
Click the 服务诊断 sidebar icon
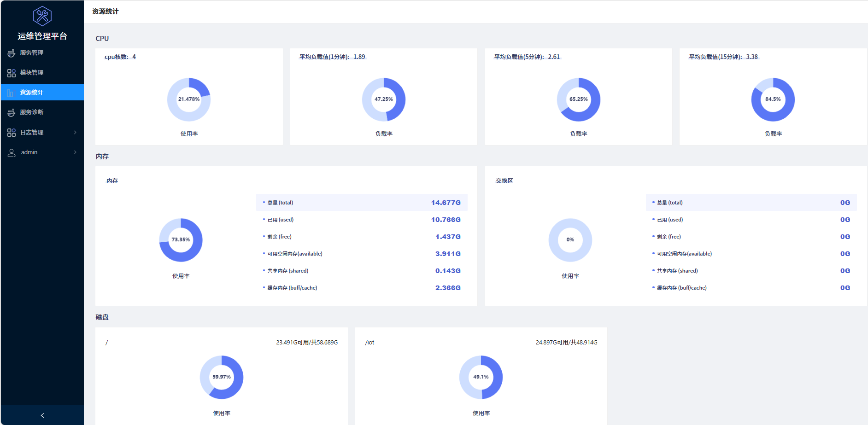tap(12, 112)
